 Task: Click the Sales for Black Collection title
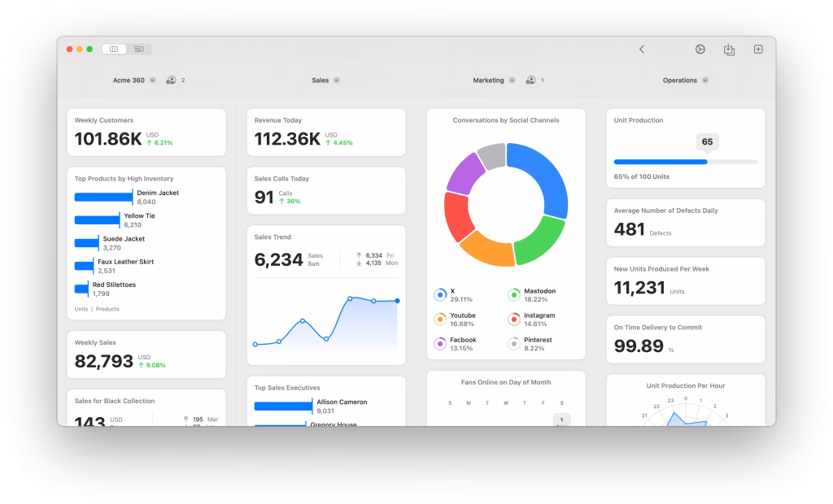click(x=114, y=402)
